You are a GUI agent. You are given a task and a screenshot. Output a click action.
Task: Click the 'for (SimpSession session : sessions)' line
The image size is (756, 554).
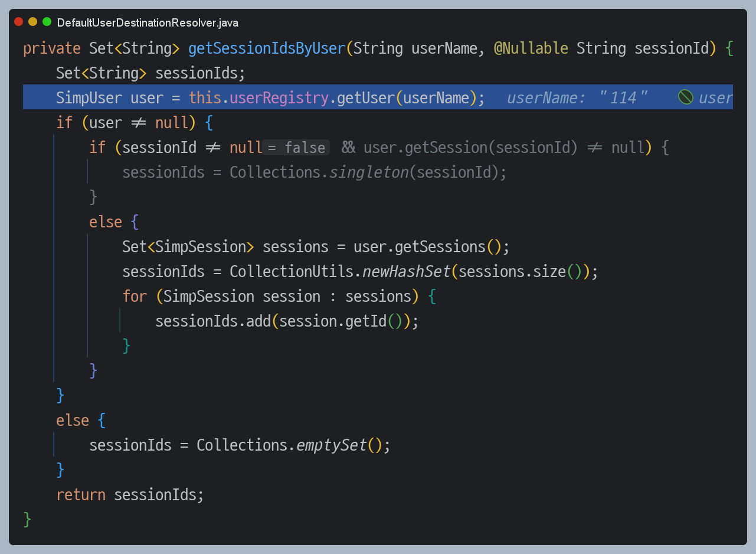click(279, 296)
